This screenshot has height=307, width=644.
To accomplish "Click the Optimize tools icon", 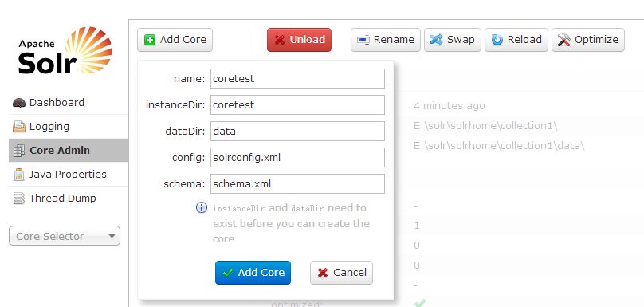I will coord(564,40).
